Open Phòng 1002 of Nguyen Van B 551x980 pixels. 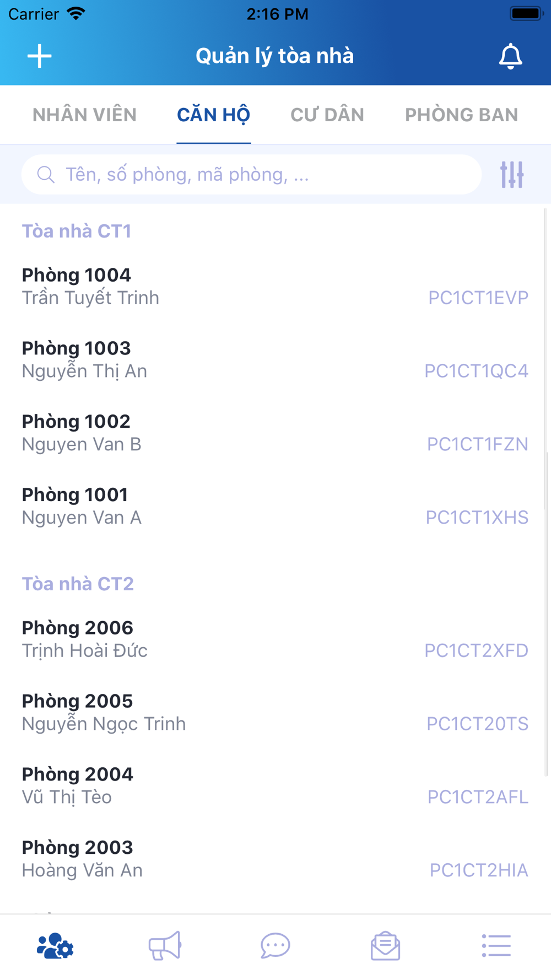(x=275, y=433)
